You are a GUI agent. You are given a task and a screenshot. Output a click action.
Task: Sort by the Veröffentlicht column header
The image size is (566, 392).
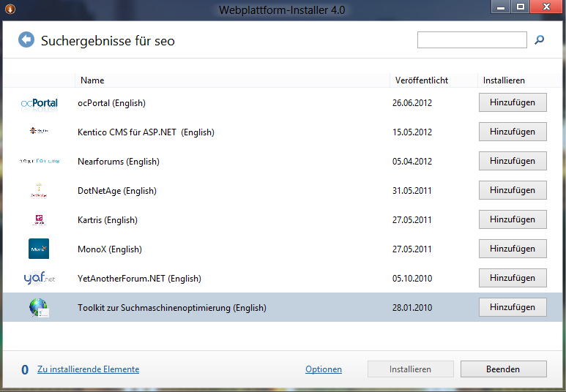[421, 80]
